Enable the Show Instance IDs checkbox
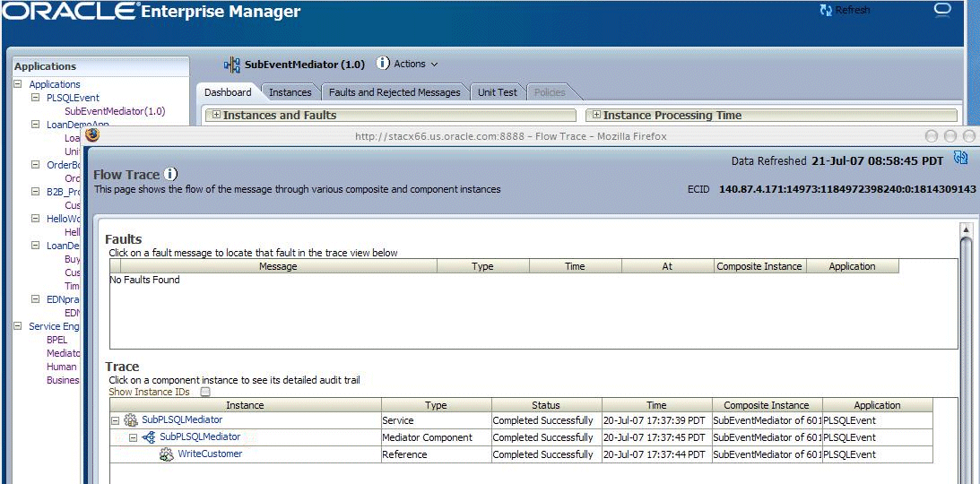 pos(205,393)
